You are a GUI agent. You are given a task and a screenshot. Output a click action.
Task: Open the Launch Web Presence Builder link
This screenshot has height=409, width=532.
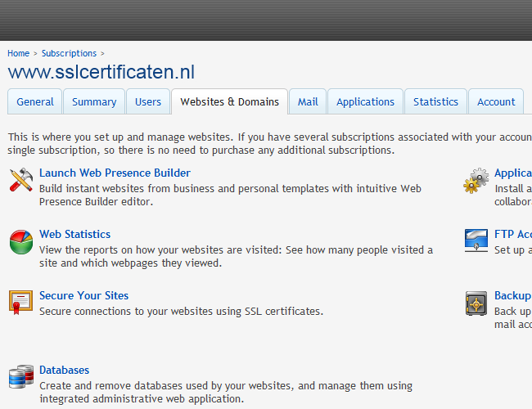coord(115,173)
